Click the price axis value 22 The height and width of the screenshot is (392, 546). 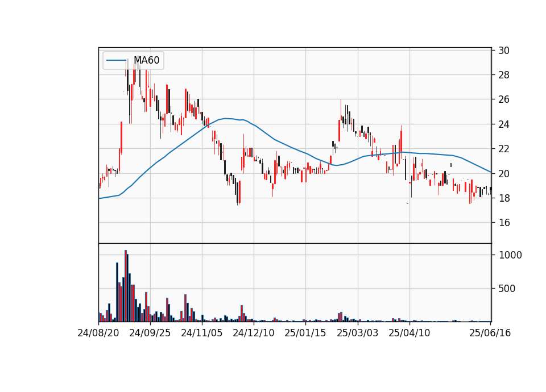[x=504, y=149]
